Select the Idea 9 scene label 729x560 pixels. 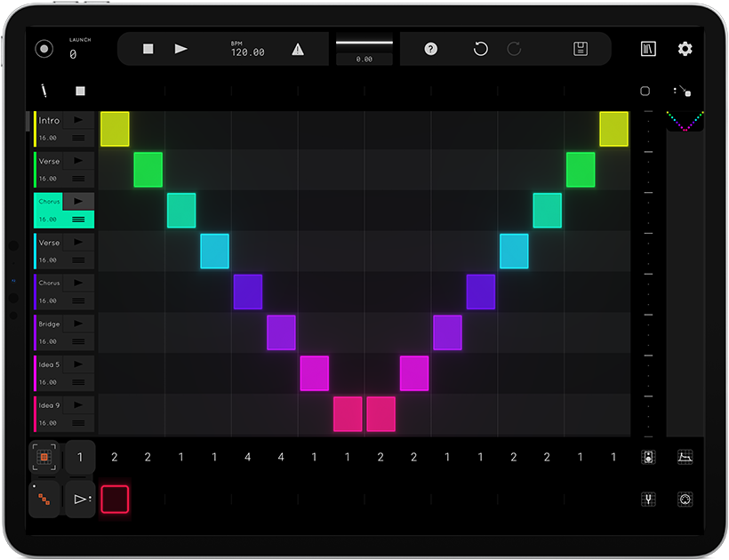[x=49, y=405]
